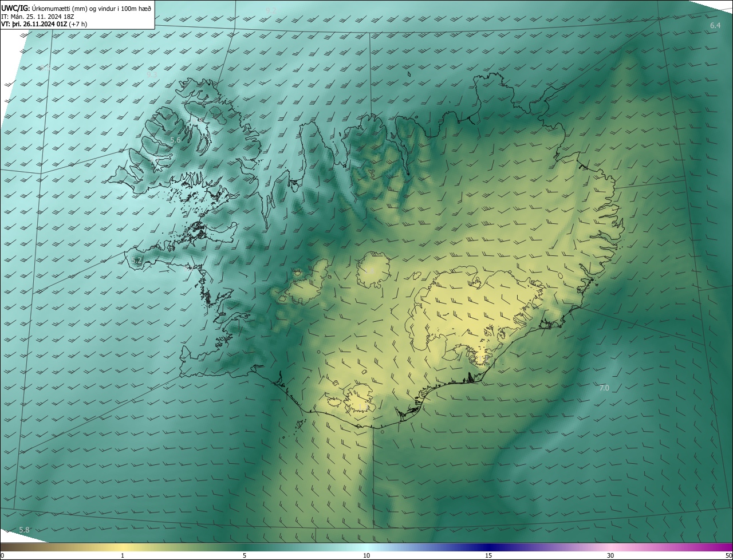Click the precipitation colour scale bar
Image resolution: width=733 pixels, height=560 pixels.
pos(366,547)
